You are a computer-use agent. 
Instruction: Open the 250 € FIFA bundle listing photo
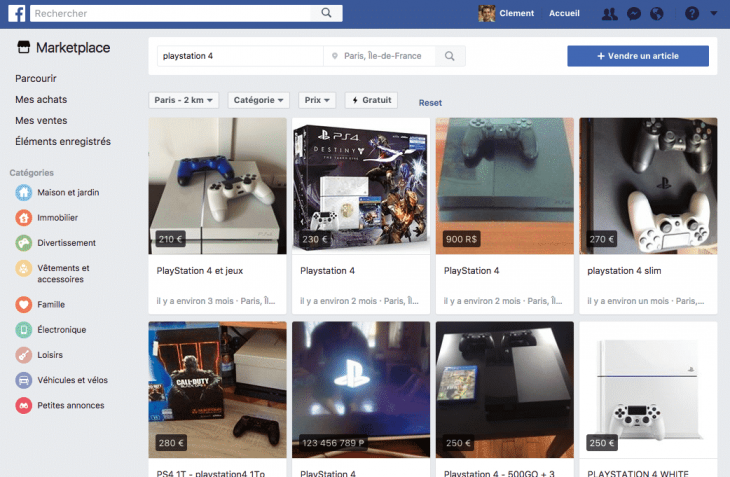click(x=505, y=390)
